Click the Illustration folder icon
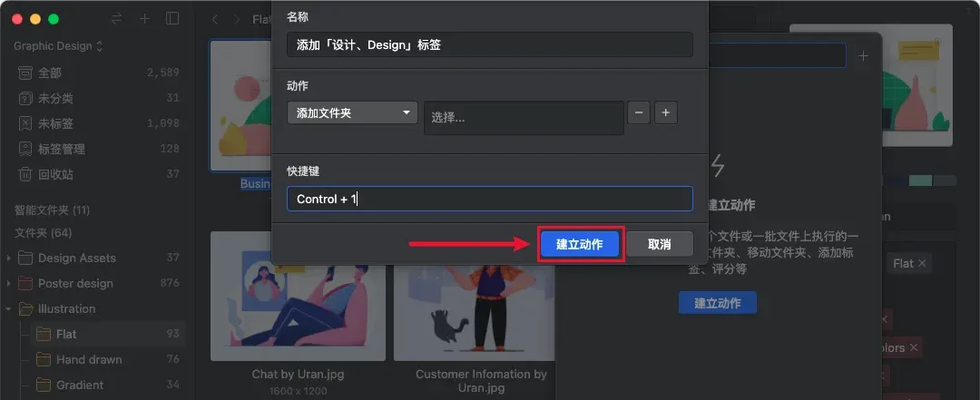This screenshot has width=980, height=400. tap(25, 308)
